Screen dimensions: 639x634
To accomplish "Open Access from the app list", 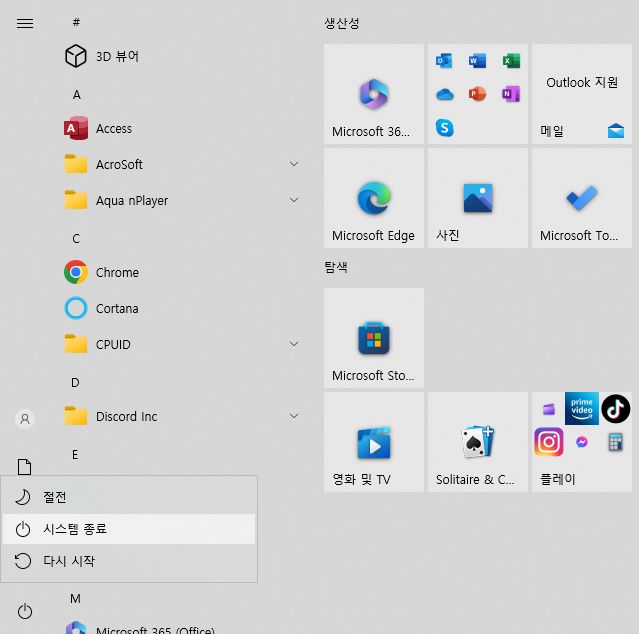I will pos(182,128).
